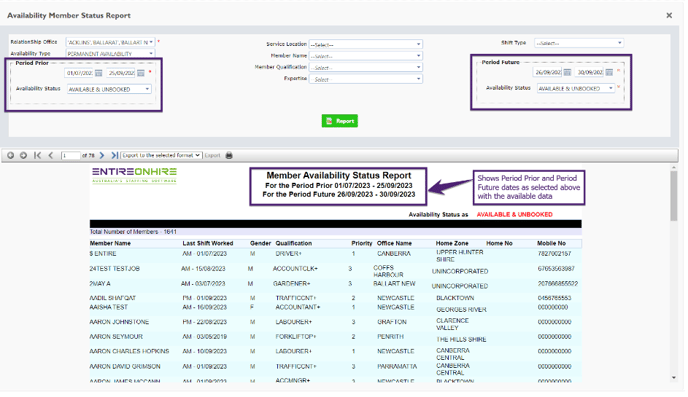Click the Office Name column header
Viewport: 688px width, 397px height.
click(394, 243)
